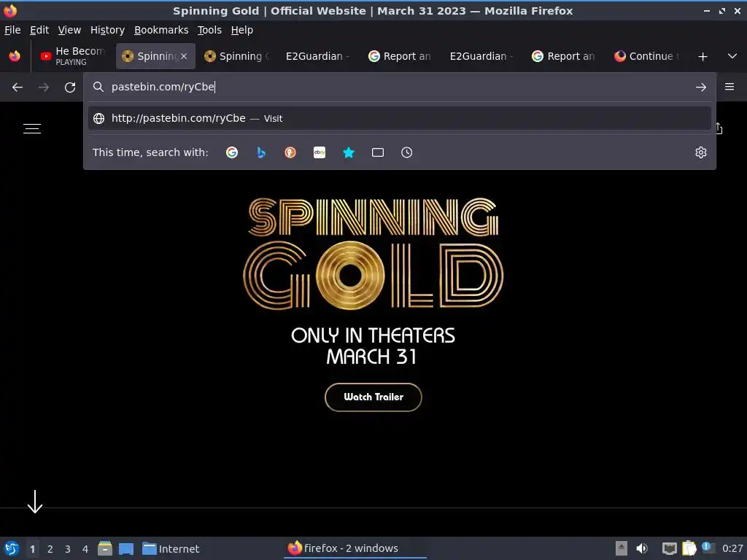The width and height of the screenshot is (747, 560).
Task: Open the Internet folder taskbar item
Action: pyautogui.click(x=171, y=548)
